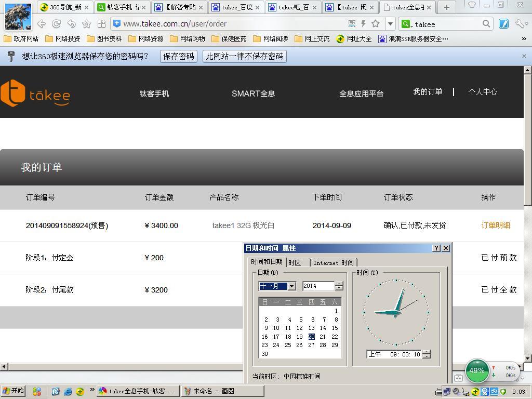Screen dimensions: 532x399
Task: Switch to the takee吧_百 tab
Action: coord(292,7)
